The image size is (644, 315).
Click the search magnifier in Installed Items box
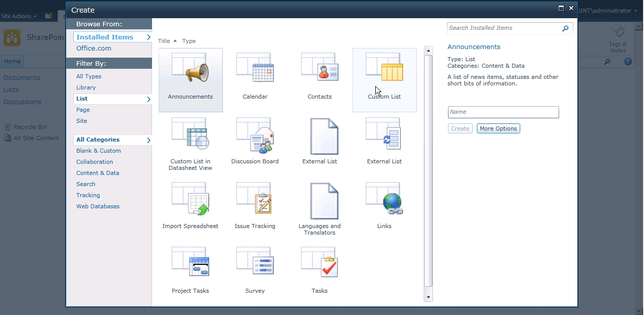coord(566,28)
